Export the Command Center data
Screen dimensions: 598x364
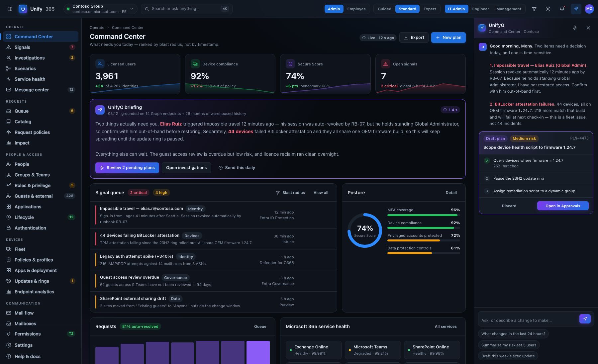pyautogui.click(x=414, y=38)
